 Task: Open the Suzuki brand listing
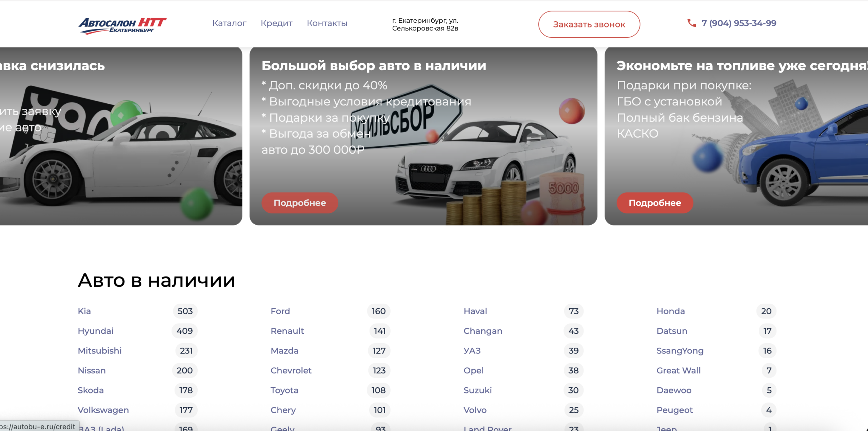[478, 390]
